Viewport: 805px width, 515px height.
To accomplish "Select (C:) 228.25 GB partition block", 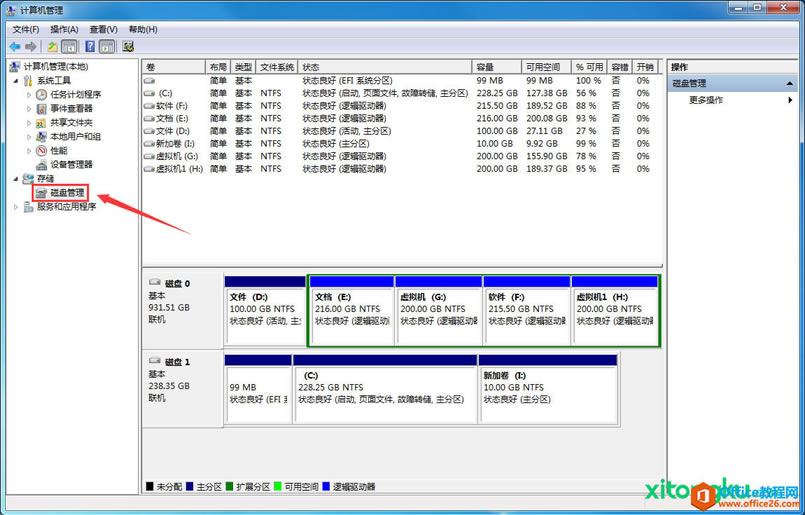I will point(385,389).
